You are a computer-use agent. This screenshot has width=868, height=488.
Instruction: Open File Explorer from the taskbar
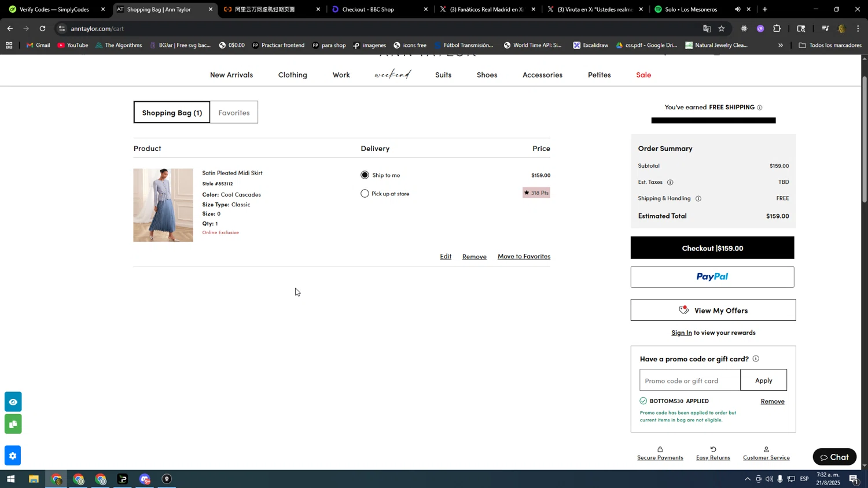(34, 479)
